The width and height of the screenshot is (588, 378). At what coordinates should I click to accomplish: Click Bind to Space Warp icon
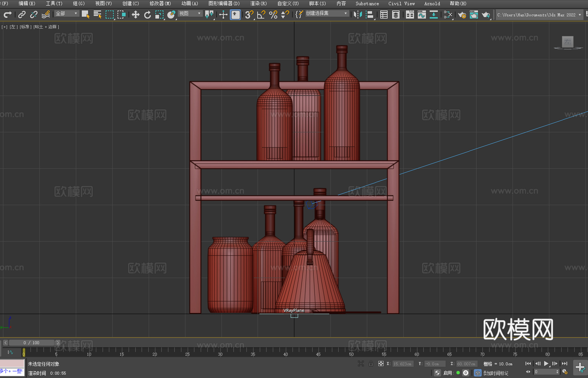[46, 14]
